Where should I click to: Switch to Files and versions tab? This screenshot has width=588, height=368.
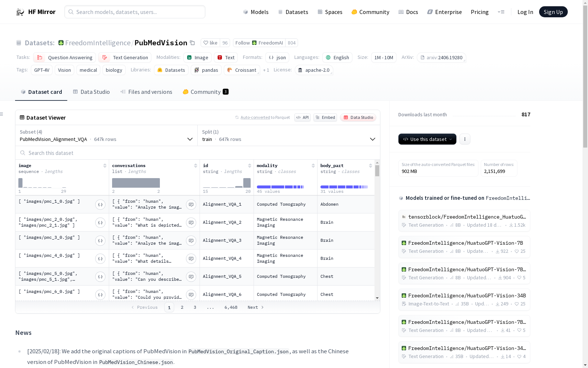146,92
